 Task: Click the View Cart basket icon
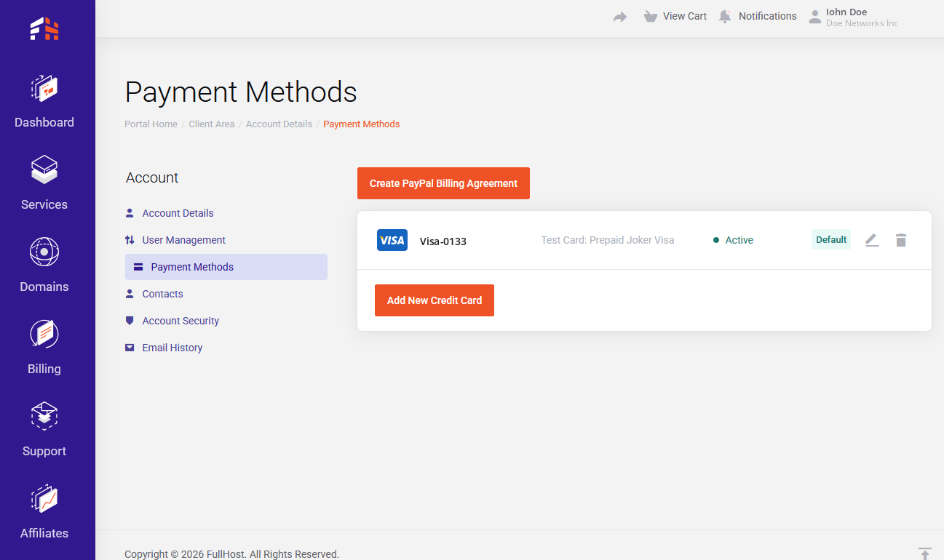651,16
